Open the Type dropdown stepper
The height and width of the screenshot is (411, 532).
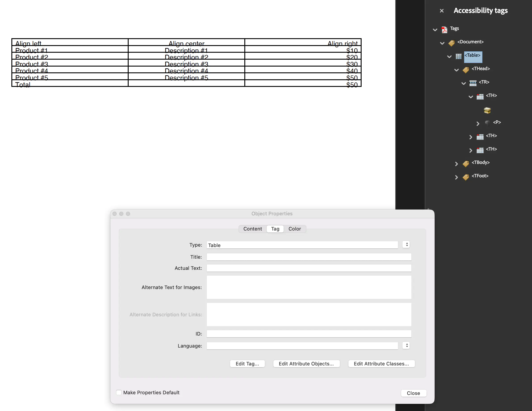[406, 244]
